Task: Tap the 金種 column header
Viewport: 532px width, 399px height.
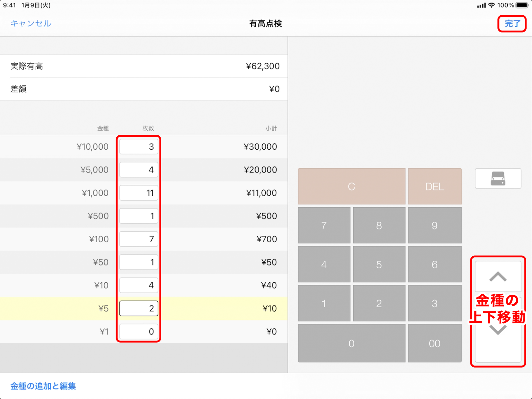Action: [103, 128]
